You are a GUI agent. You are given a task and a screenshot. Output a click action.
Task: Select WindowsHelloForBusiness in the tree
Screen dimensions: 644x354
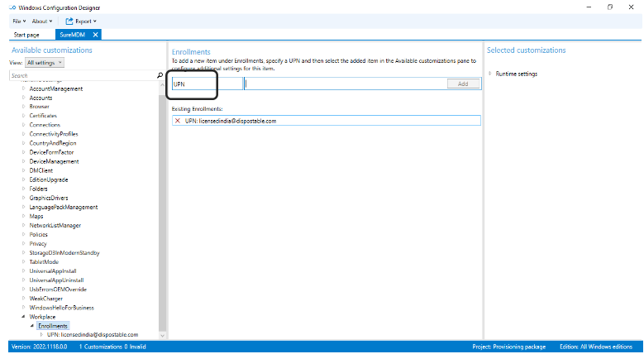(62, 308)
